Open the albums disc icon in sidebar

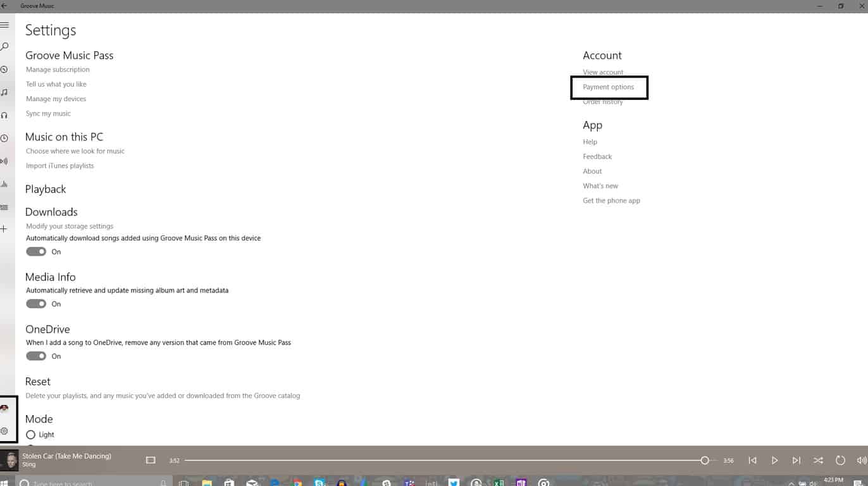pyautogui.click(x=4, y=70)
